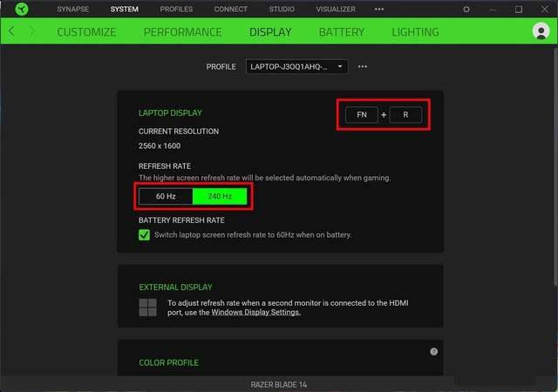This screenshot has width=558, height=392.
Task: Open the user account avatar icon
Action: tap(541, 31)
